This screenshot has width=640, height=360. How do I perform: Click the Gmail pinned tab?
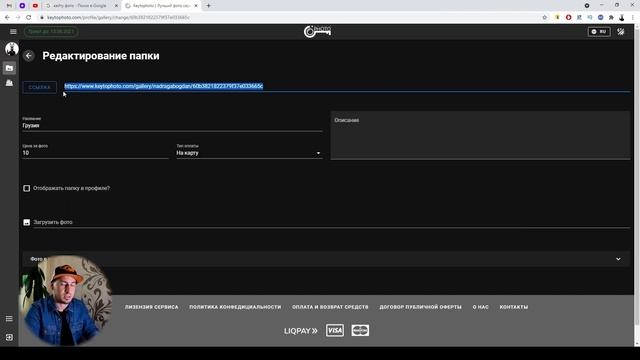click(x=9, y=6)
